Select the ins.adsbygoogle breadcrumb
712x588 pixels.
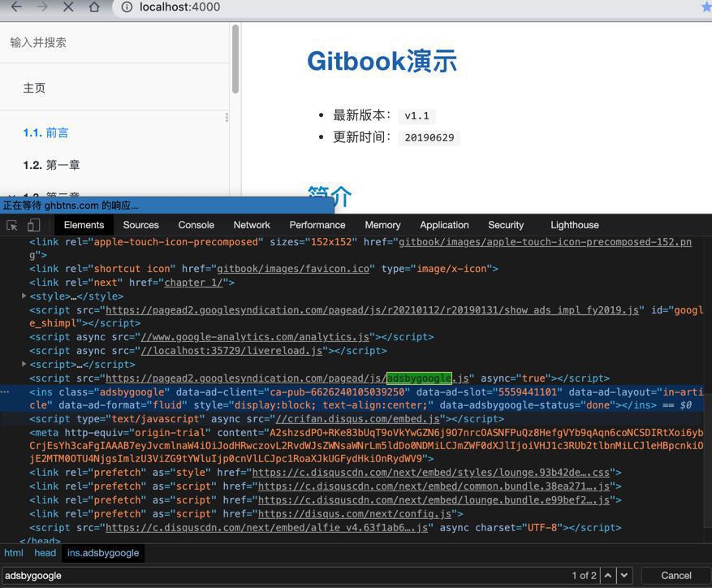[x=103, y=553]
